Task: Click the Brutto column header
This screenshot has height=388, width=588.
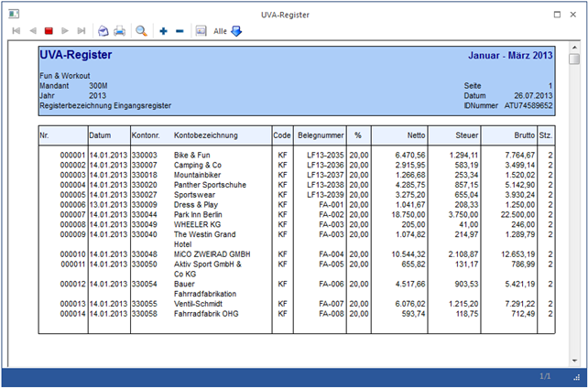Action: tap(523, 135)
